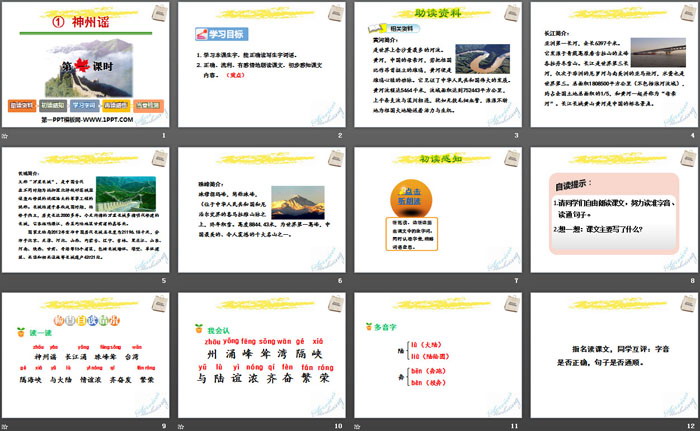Click the Great Wall painting on slide 1

89,68
